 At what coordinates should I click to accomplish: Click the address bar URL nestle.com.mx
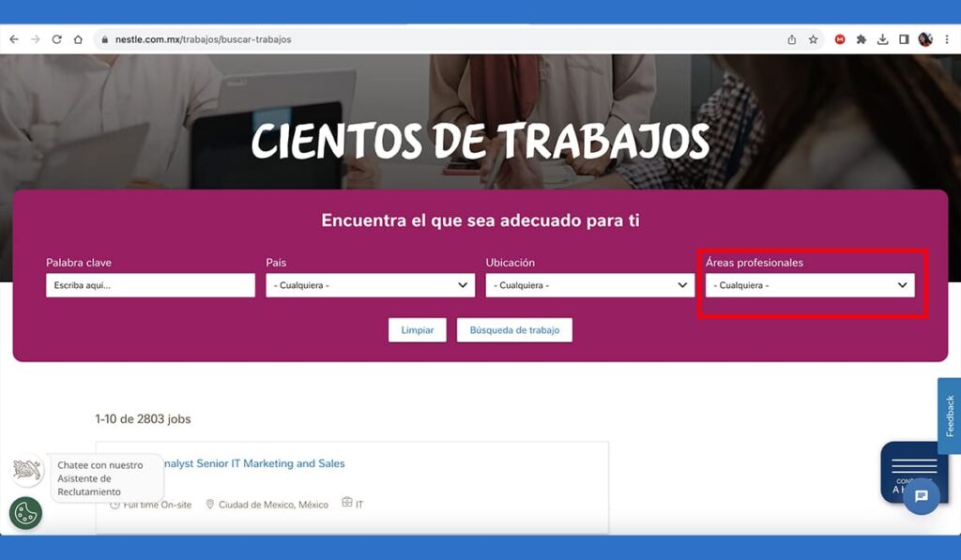203,39
